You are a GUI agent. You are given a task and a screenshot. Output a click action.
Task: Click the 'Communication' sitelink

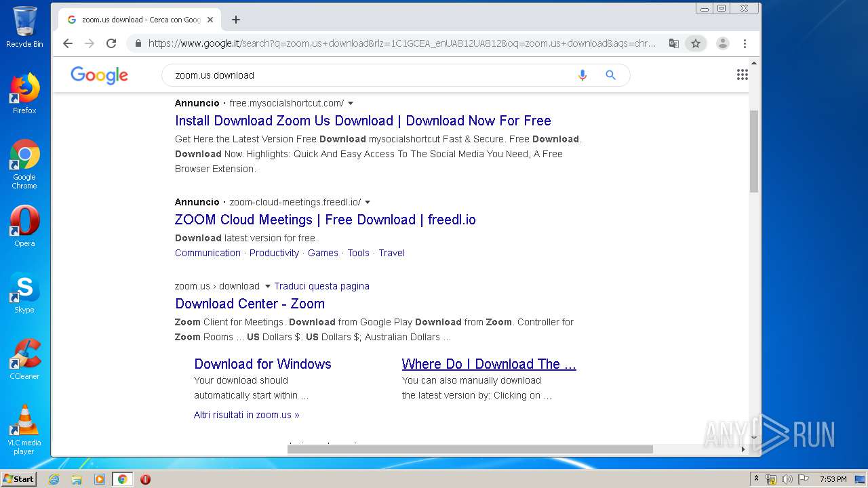208,253
